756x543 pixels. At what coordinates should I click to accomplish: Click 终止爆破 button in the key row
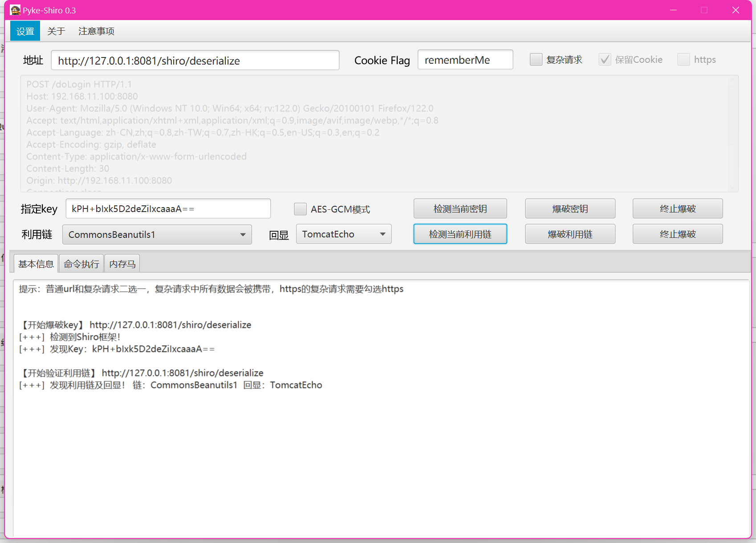(678, 208)
